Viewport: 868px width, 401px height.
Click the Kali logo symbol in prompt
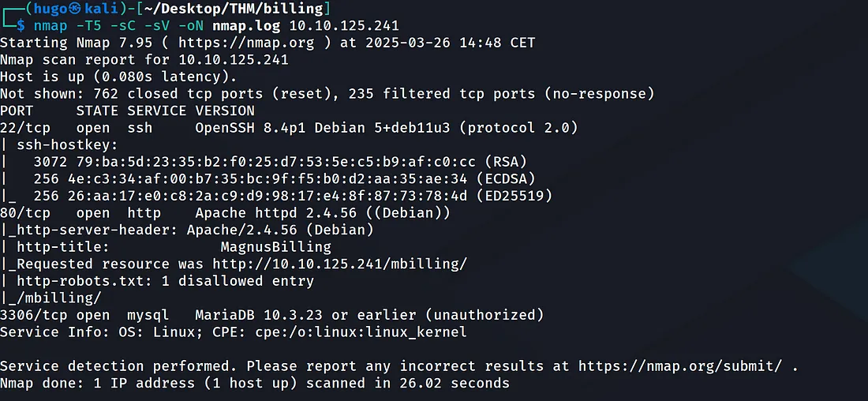(76, 9)
